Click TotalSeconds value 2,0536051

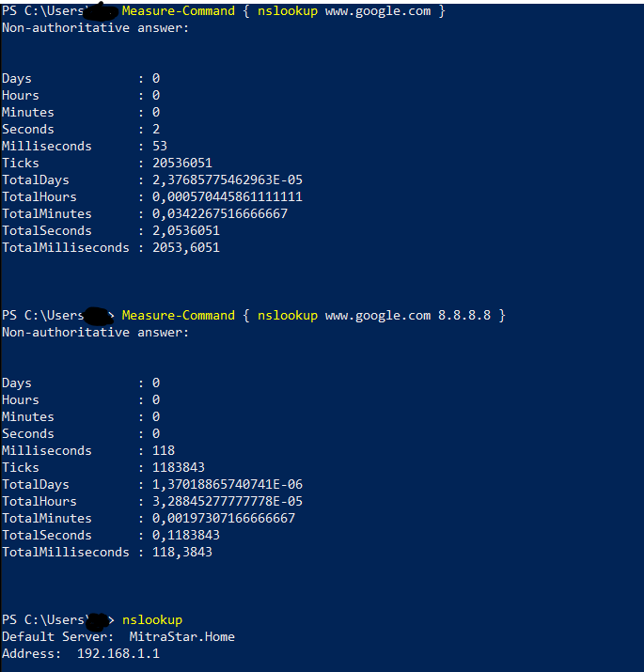click(x=186, y=231)
